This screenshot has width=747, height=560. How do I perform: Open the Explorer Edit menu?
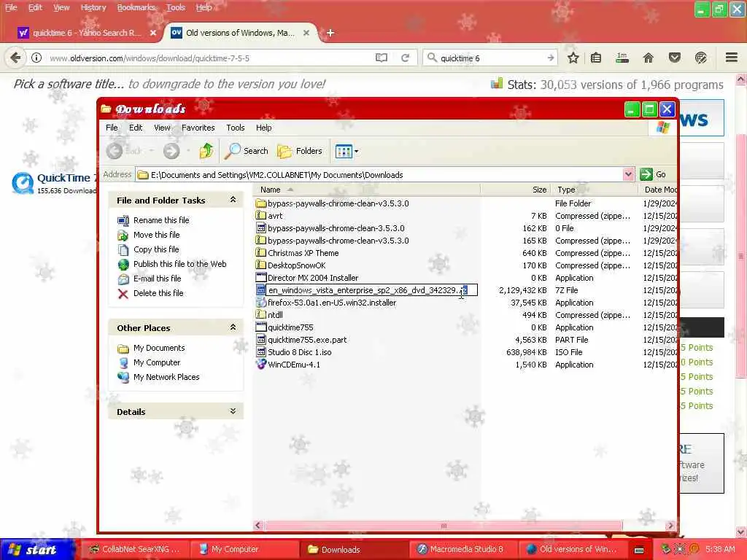tap(136, 128)
